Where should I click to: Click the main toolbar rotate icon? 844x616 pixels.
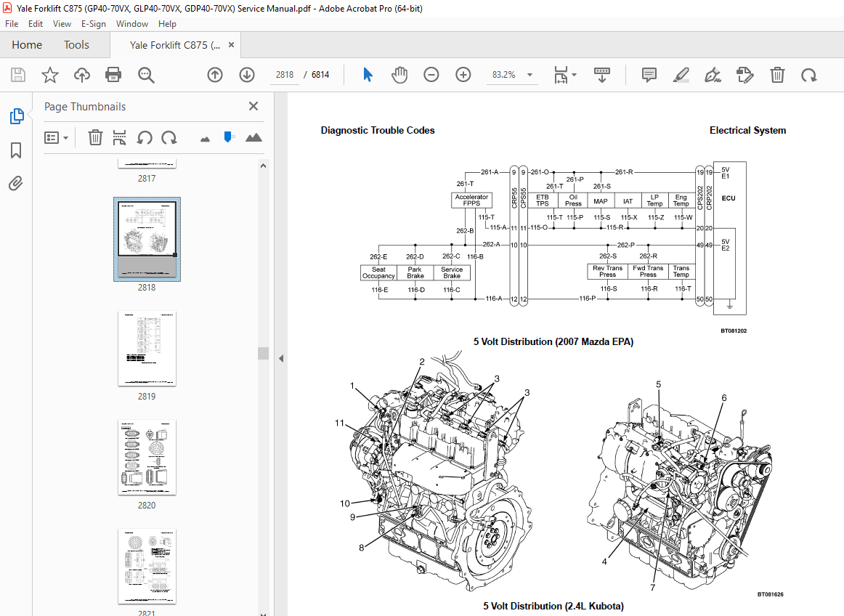click(x=808, y=75)
